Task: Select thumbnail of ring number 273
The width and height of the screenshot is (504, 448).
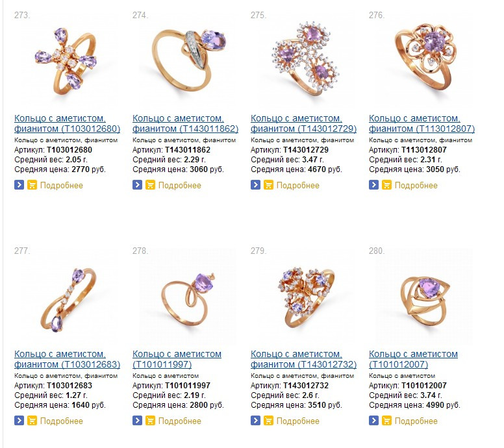Action: pos(66,60)
